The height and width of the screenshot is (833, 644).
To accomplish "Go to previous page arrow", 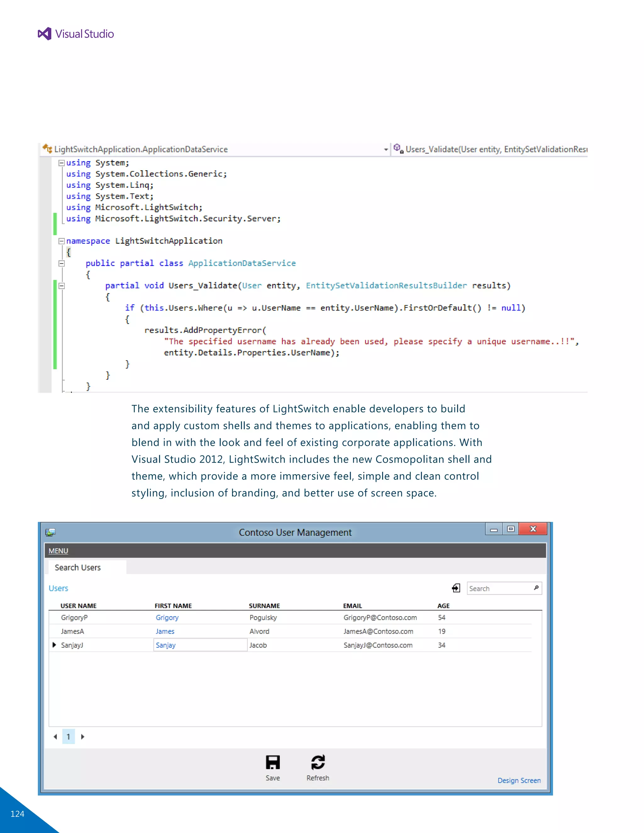I will (55, 736).
